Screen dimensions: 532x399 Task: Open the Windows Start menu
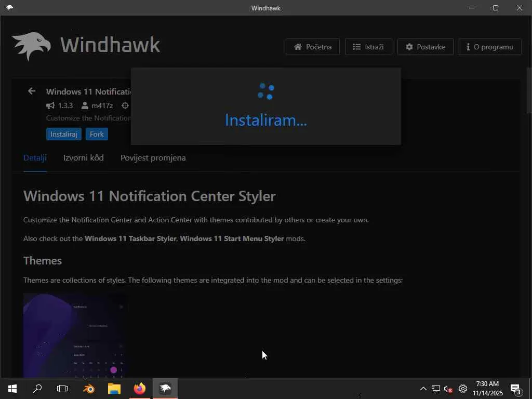click(x=12, y=389)
